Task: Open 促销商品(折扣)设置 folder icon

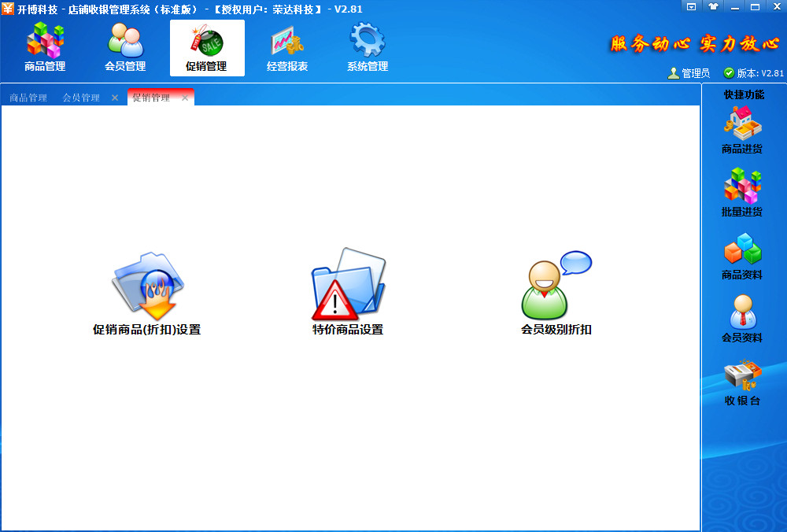Action: coord(148,286)
